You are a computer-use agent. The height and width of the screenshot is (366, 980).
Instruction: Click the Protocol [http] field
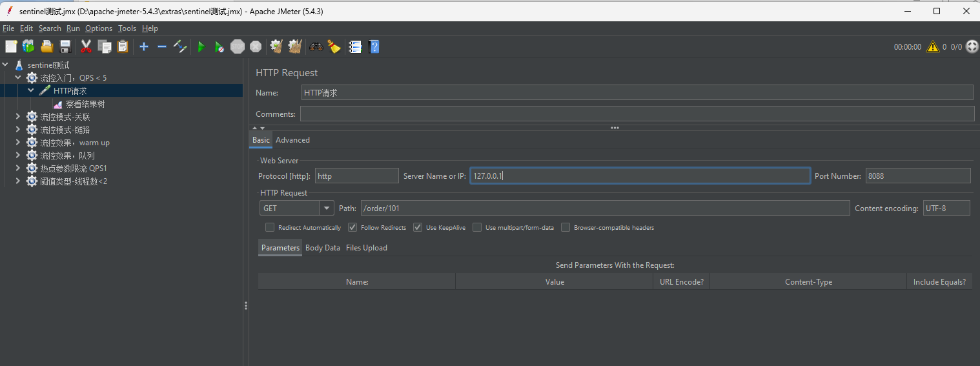tap(357, 176)
